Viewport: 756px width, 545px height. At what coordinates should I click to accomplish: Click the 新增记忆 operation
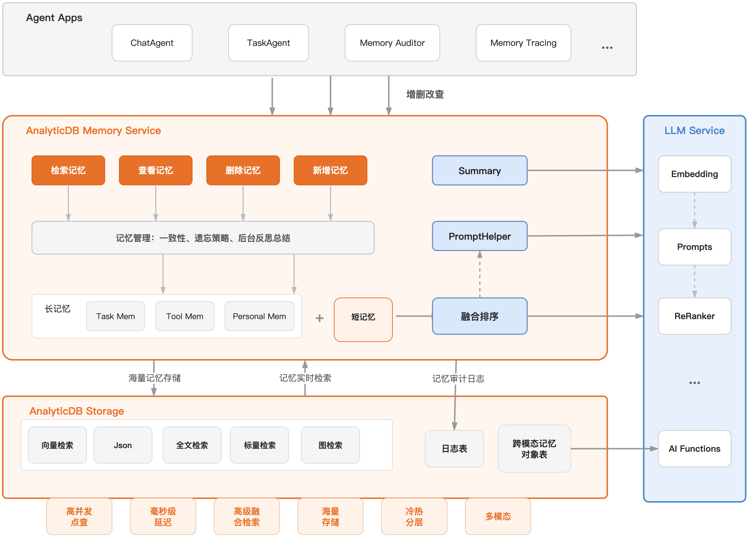[330, 170]
